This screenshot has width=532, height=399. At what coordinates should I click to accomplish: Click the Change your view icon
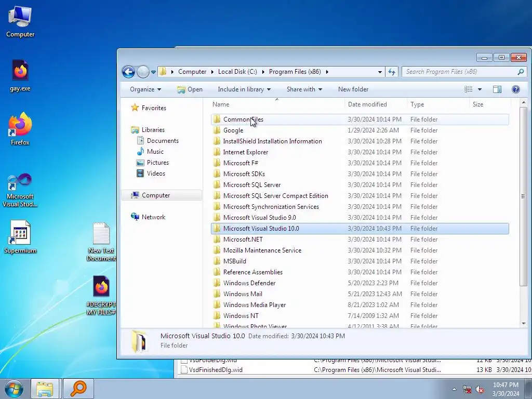click(469, 89)
